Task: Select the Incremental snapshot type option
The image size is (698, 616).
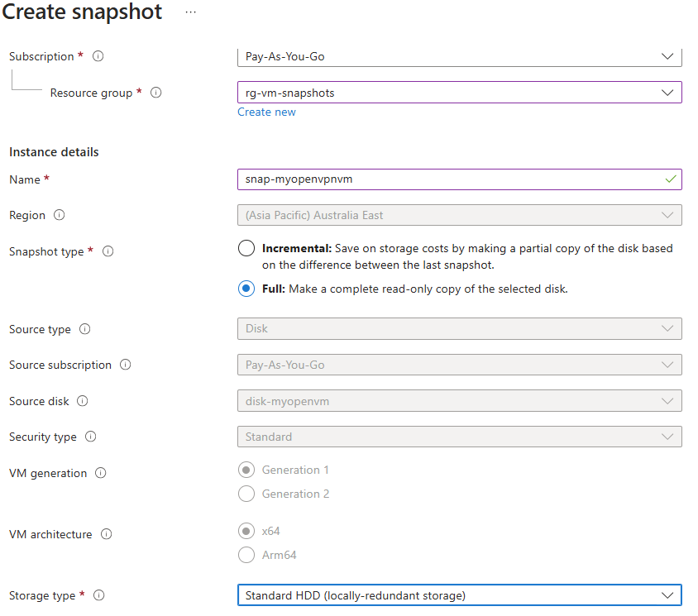Action: click(x=246, y=247)
